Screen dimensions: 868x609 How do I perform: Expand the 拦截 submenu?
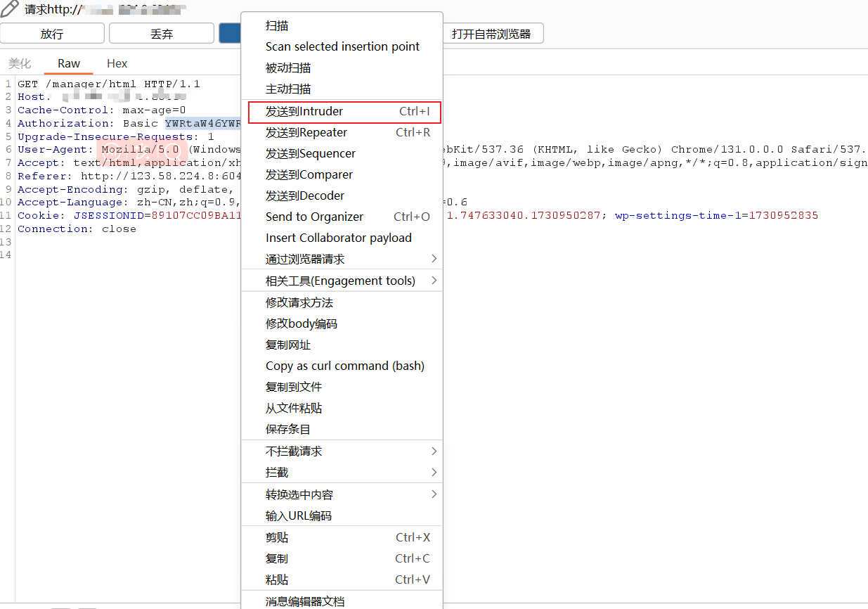(434, 472)
